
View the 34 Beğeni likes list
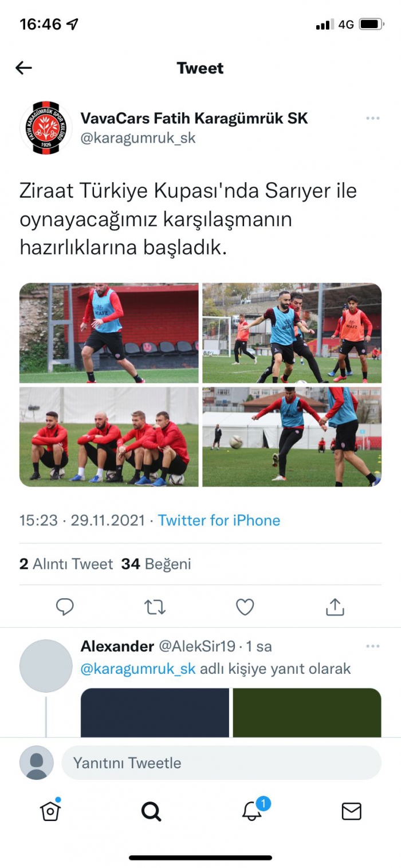click(x=156, y=564)
